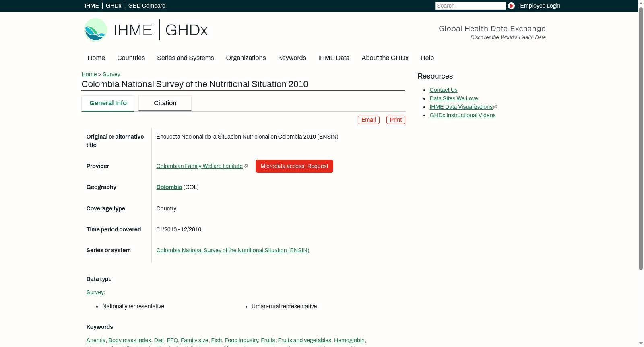
Task: Click the '01/2010 - 12/2010' time period value
Action: pos(179,229)
